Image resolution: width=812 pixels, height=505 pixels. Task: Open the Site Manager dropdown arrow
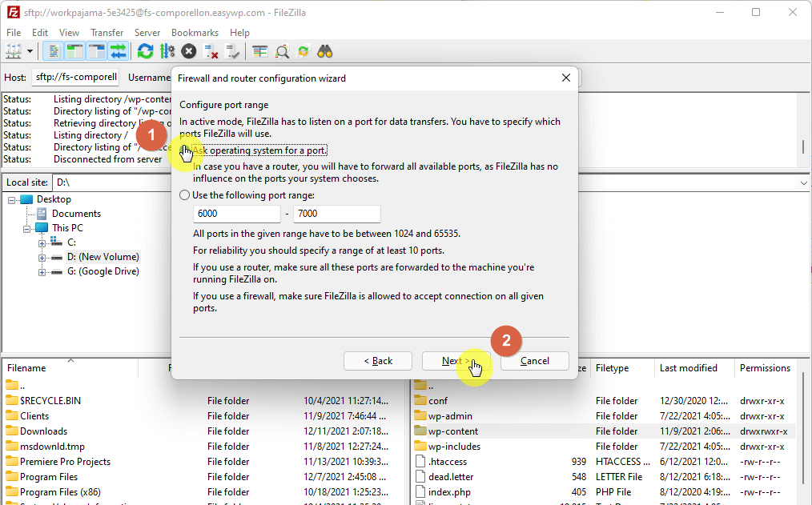[30, 52]
